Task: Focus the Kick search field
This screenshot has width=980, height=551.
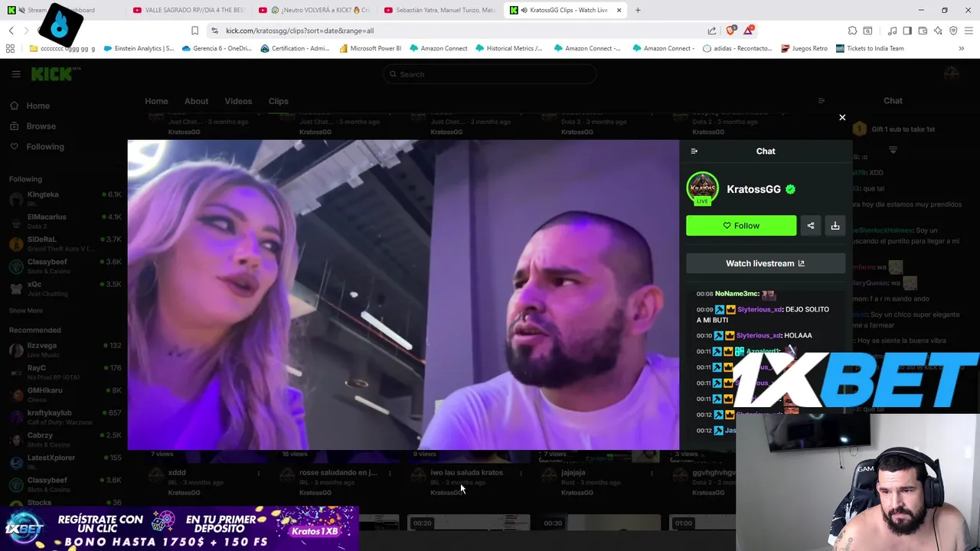Action: (x=490, y=74)
